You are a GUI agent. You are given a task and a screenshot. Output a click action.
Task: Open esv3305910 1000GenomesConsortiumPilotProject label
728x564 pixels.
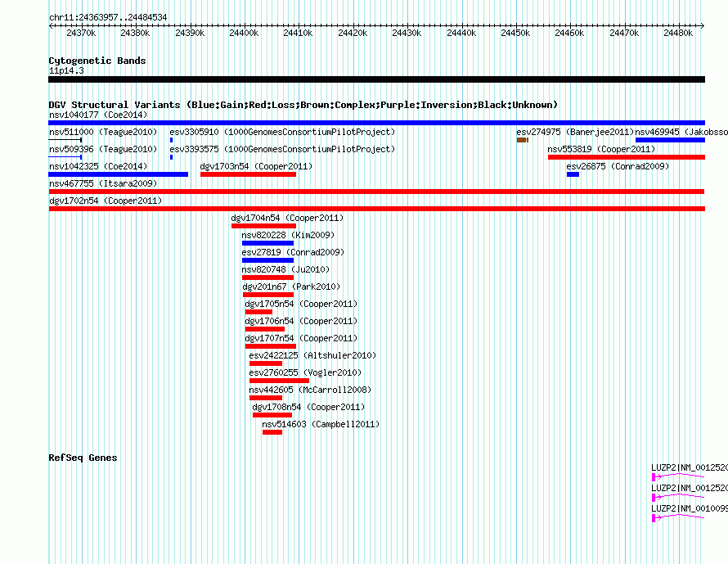(282, 132)
